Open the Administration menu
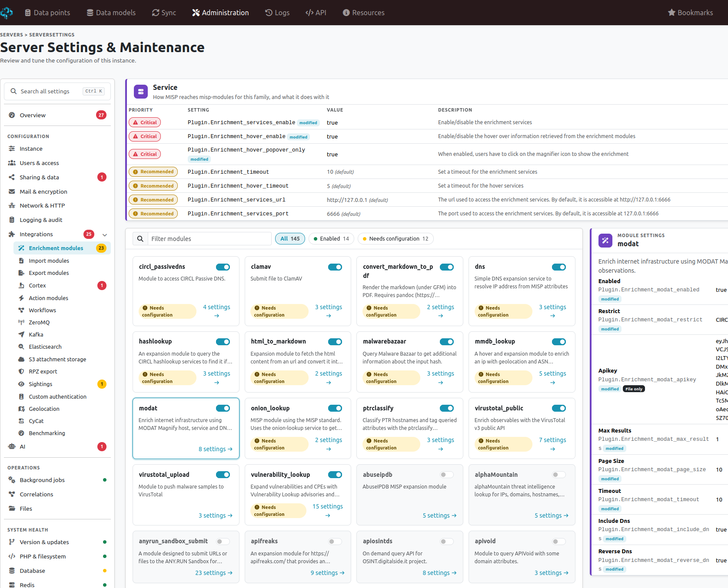 (x=220, y=13)
